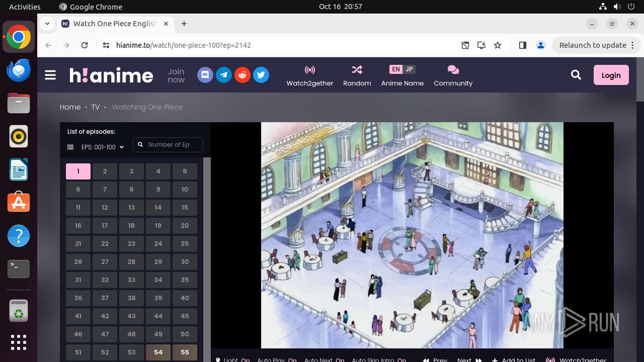Show Applications grid
The width and height of the screenshot is (644, 362).
(x=19, y=342)
